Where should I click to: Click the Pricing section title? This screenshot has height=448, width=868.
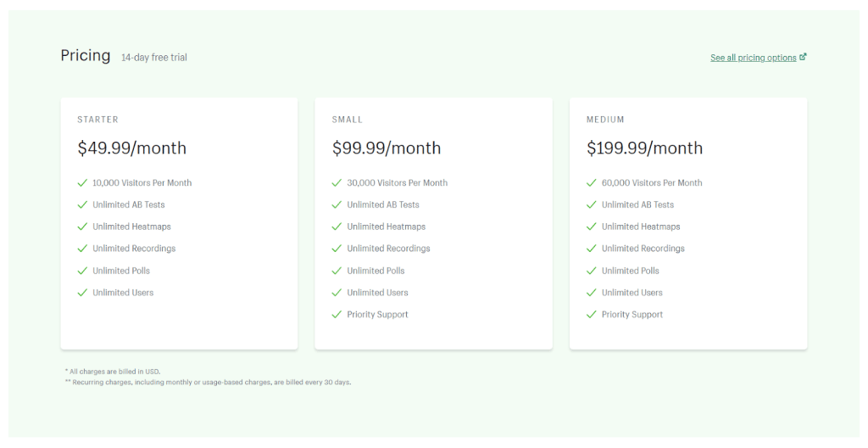[86, 55]
